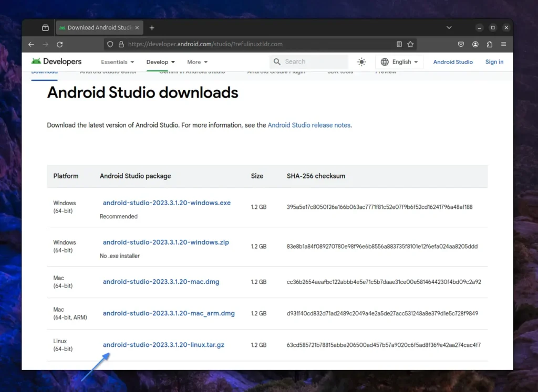The width and height of the screenshot is (538, 392).
Task: Open the Firefox hamburger application menu
Action: (504, 44)
